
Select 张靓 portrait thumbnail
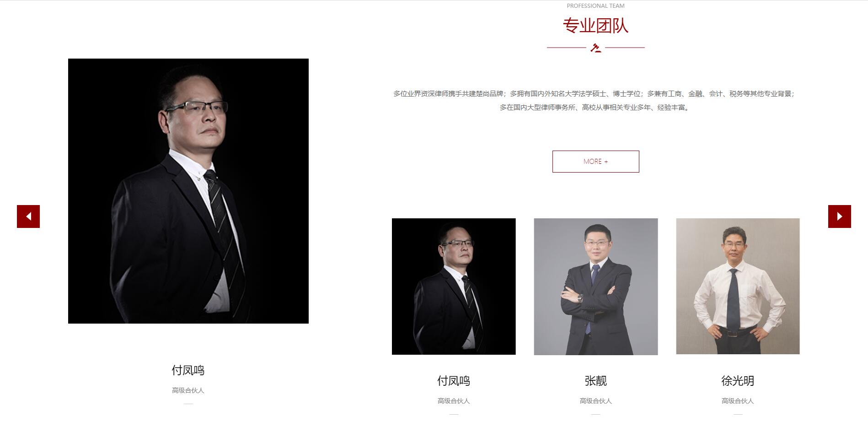(596, 287)
